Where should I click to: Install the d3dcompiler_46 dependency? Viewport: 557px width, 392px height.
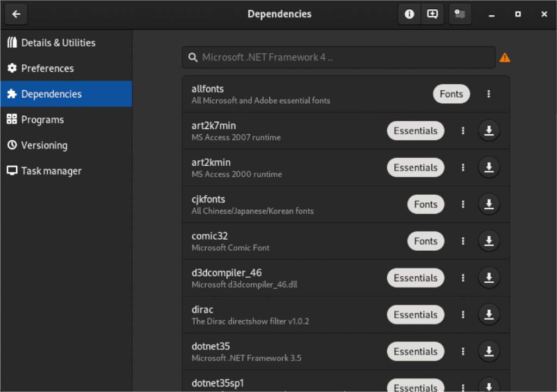(488, 277)
